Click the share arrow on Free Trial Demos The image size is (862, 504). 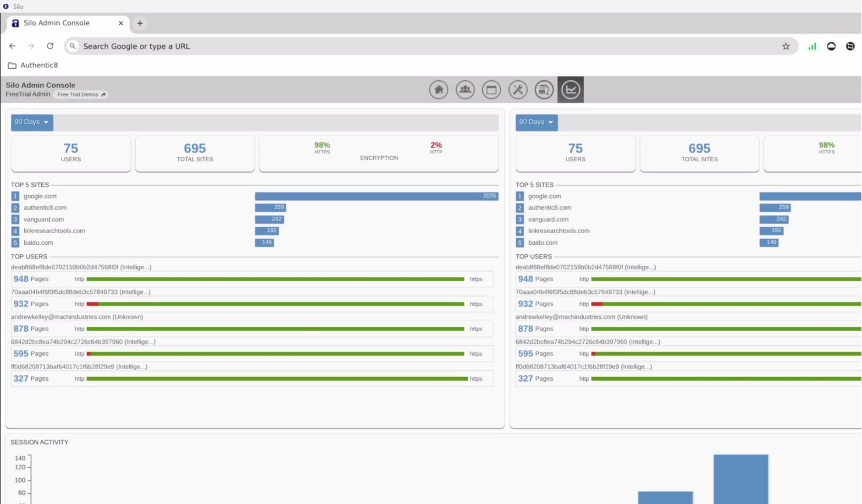tap(103, 94)
